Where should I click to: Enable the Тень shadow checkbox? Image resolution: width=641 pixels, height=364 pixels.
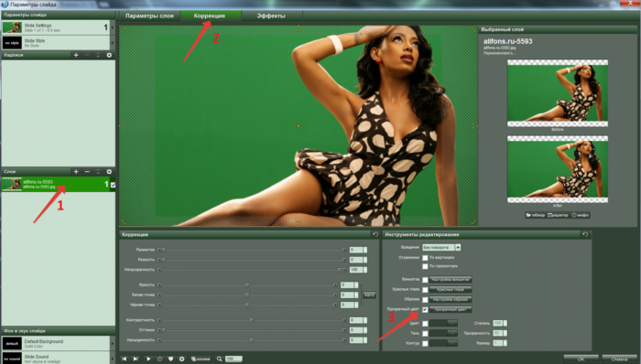425,334
